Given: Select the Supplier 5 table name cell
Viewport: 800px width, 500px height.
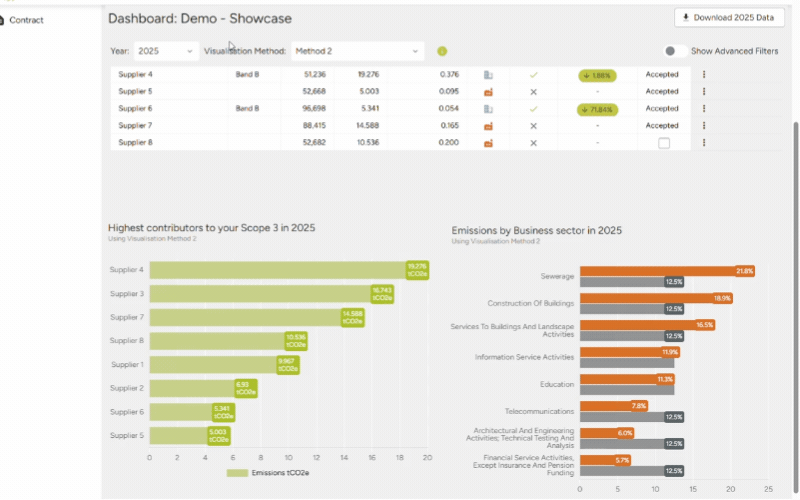Looking at the screenshot, I should 135,91.
